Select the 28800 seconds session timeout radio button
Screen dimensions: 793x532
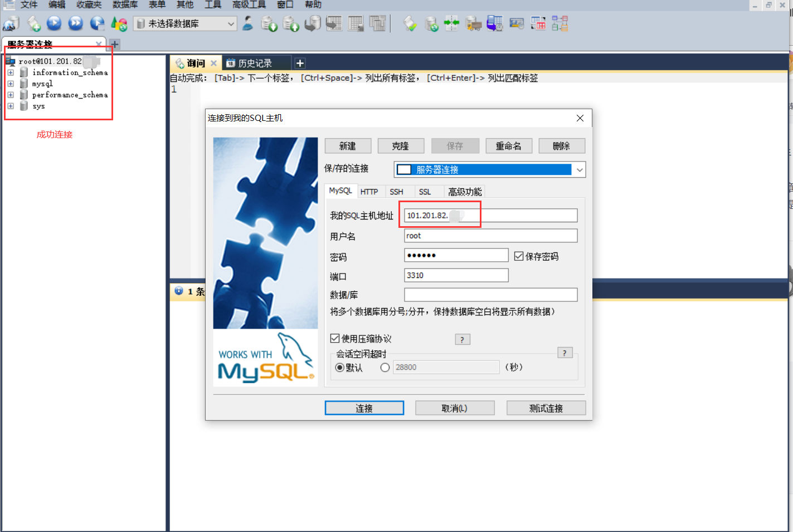point(385,367)
